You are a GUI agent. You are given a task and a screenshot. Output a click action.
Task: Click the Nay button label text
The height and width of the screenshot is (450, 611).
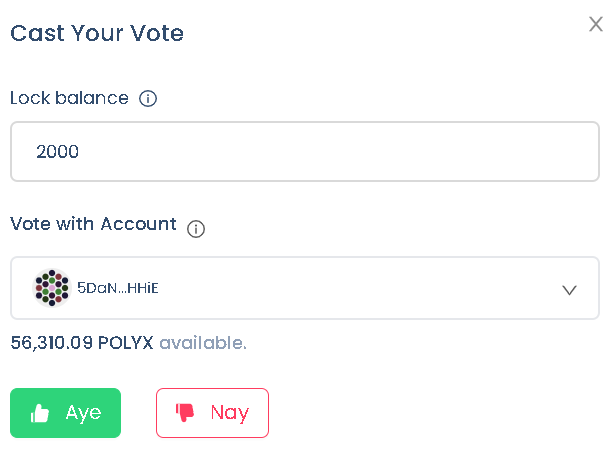230,413
